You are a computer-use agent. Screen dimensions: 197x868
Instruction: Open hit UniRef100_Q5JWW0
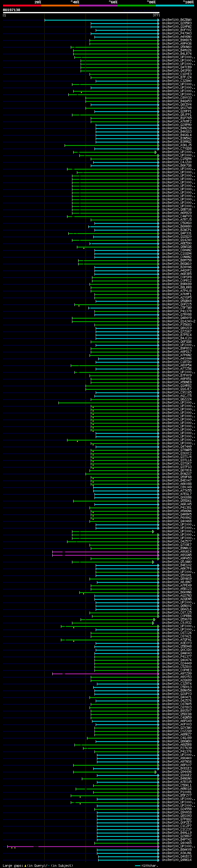tap(177, 562)
